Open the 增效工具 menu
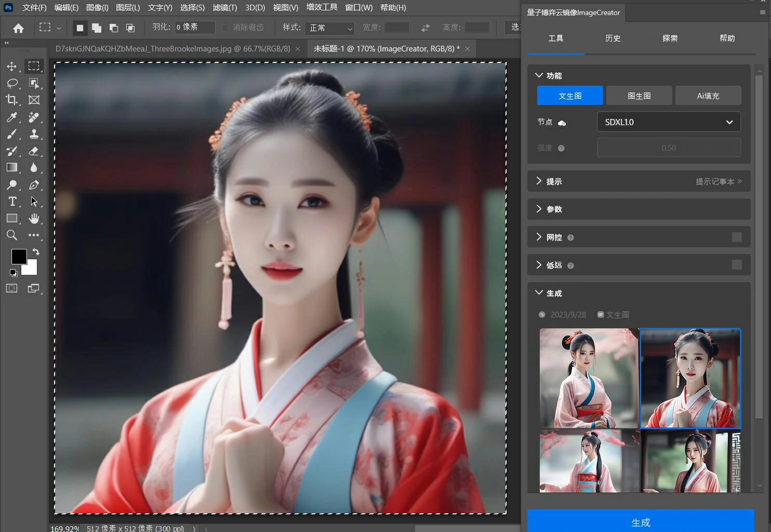771x532 pixels. click(x=322, y=7)
